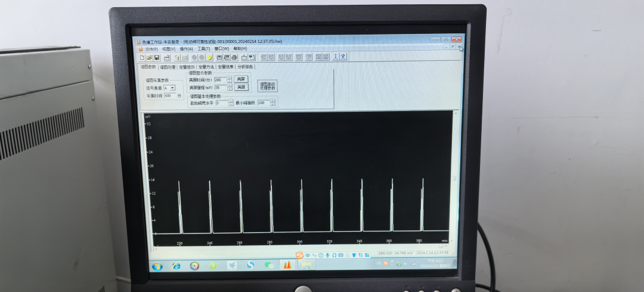Open the 帮助[H] menu
The height and width of the screenshot is (292, 644).
(240, 49)
